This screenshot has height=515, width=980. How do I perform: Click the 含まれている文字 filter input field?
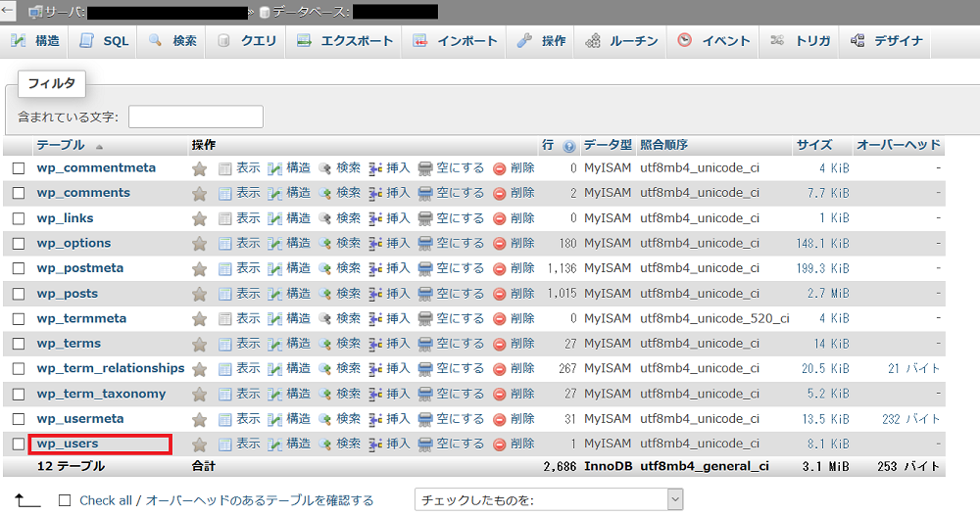[x=196, y=117]
